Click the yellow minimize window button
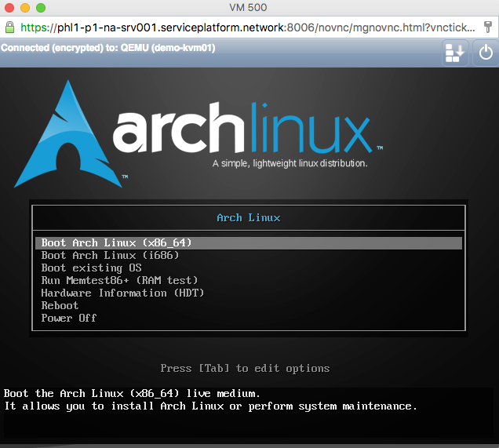Screen dimensions: 499x448 pyautogui.click(x=25, y=8)
